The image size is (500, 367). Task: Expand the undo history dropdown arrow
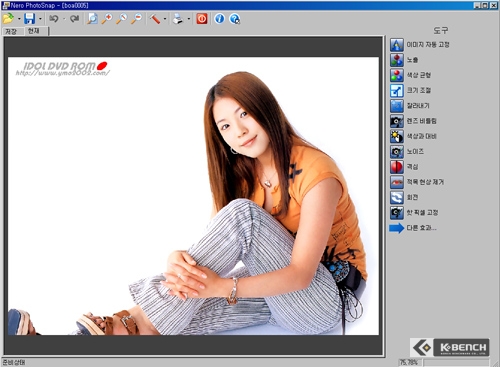tap(64, 19)
